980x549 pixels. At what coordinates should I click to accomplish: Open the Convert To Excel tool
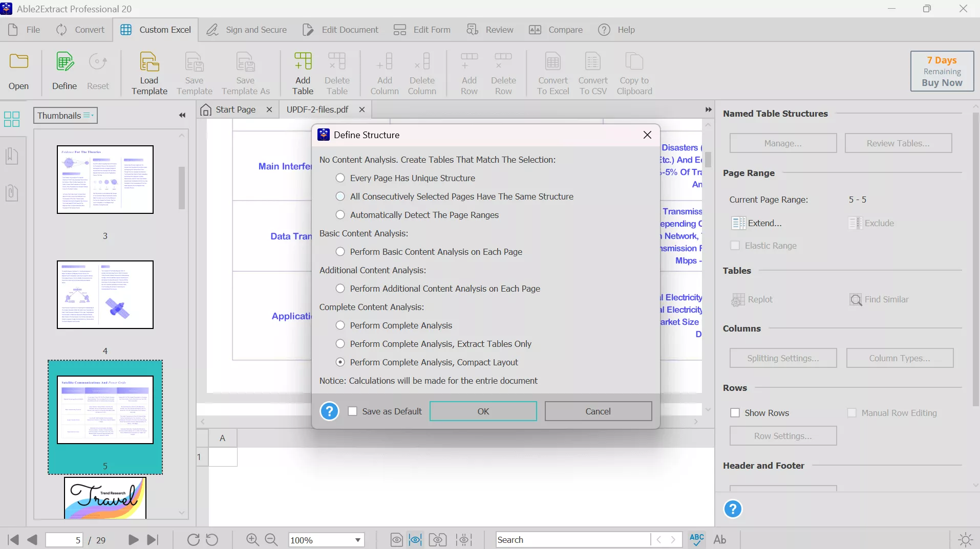point(553,73)
